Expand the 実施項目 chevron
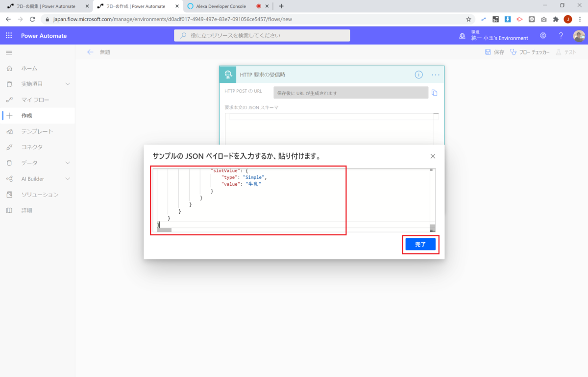 pyautogui.click(x=68, y=84)
